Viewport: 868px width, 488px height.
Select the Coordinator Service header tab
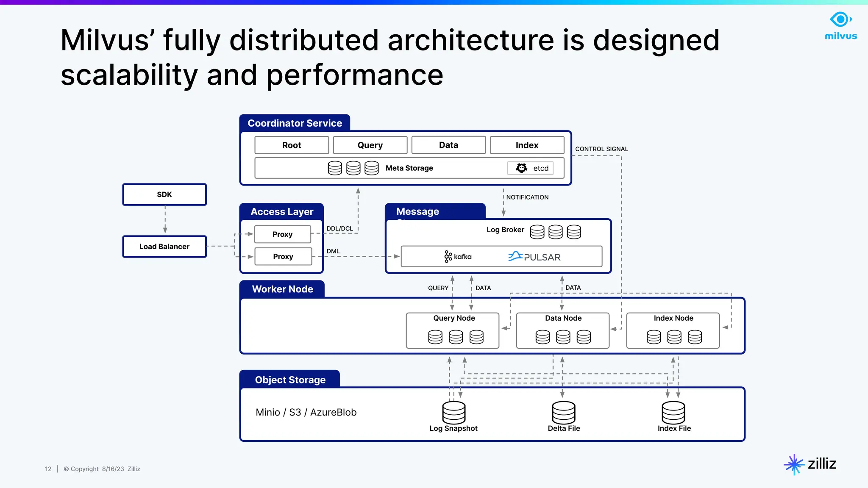tap(295, 123)
